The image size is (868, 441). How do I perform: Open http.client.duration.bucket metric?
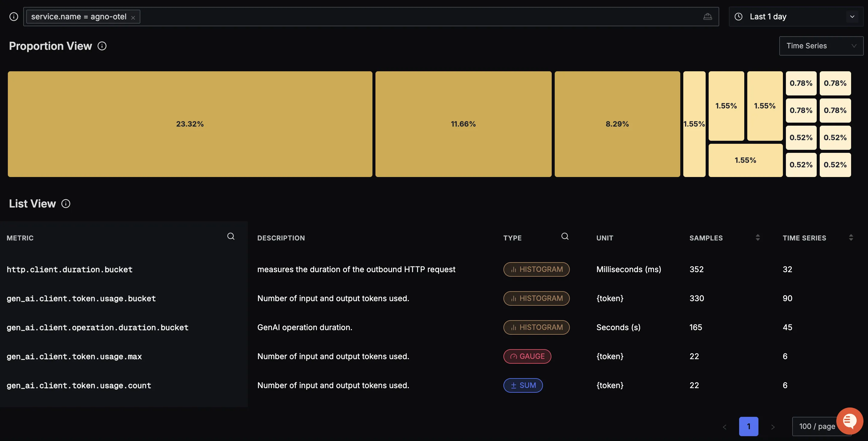pyautogui.click(x=69, y=269)
